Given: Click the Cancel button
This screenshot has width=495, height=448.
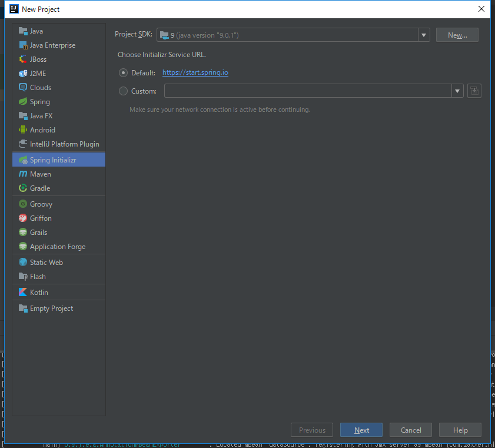Looking at the screenshot, I should [x=411, y=430].
